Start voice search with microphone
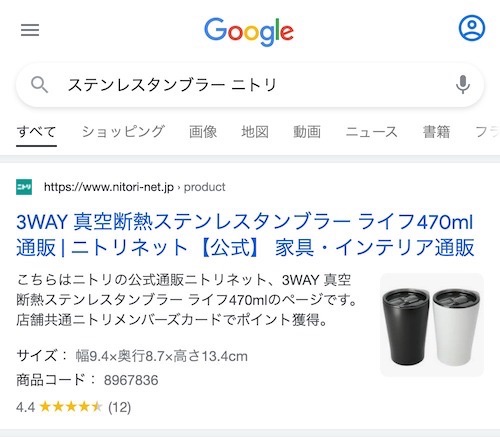The height and width of the screenshot is (437, 500). coord(463,85)
